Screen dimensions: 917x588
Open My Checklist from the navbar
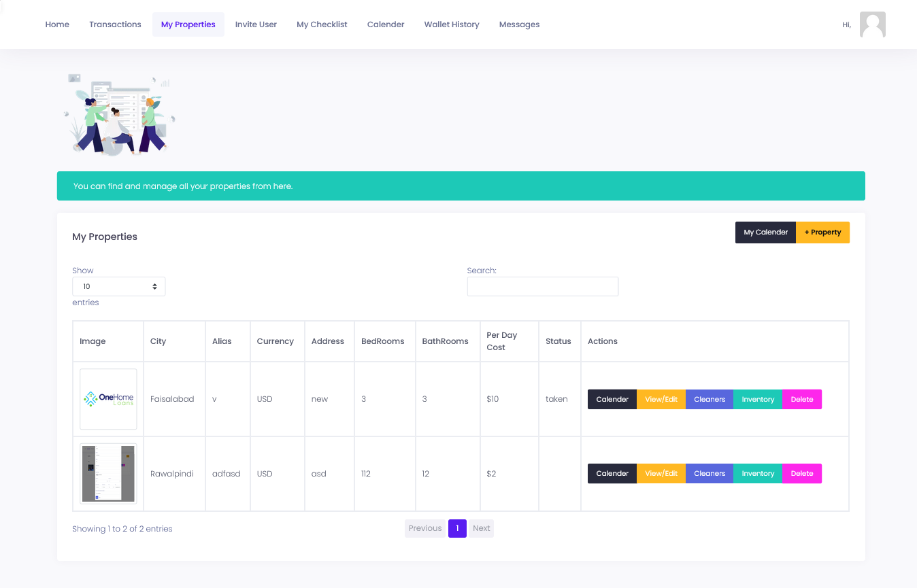[322, 24]
